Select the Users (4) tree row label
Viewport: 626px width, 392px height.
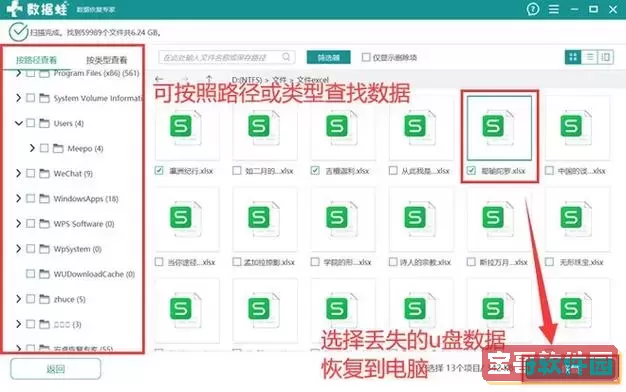[x=69, y=123]
